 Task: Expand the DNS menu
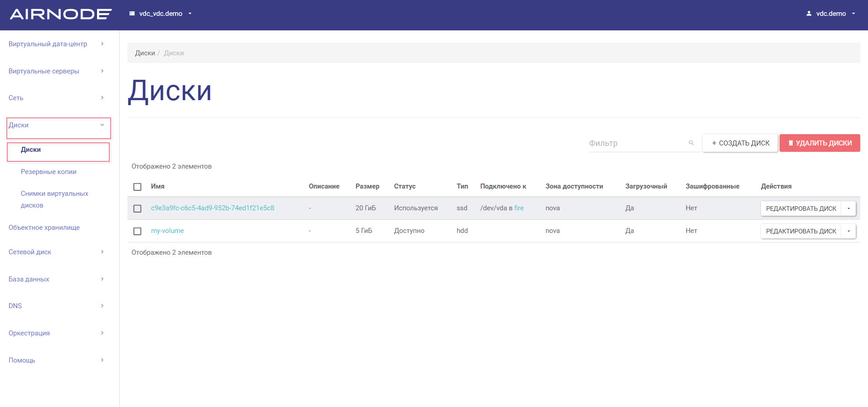57,306
